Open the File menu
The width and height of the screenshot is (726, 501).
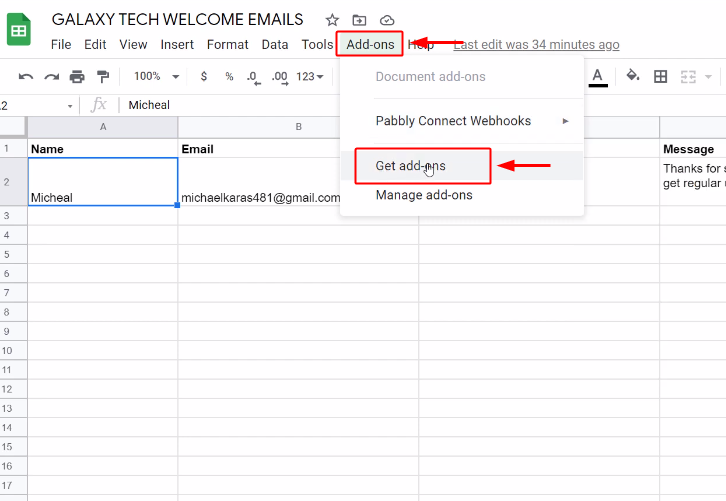(x=61, y=44)
